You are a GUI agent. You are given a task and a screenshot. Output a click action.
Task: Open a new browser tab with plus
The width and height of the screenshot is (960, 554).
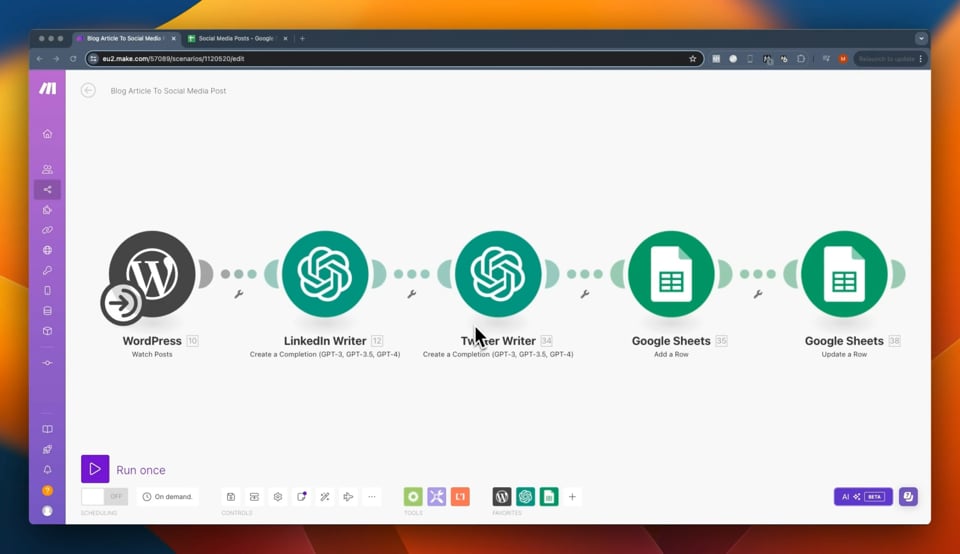click(302, 39)
